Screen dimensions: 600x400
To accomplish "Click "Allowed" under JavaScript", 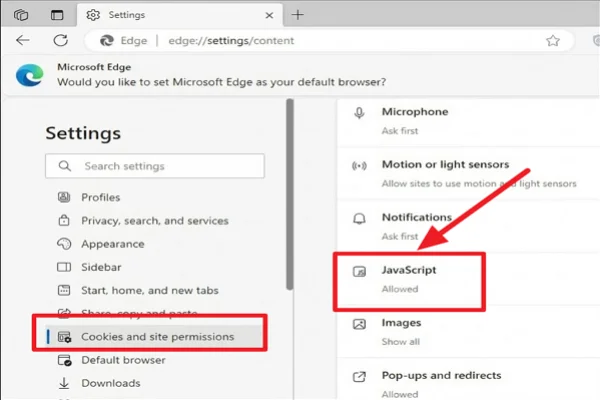I will (x=400, y=289).
